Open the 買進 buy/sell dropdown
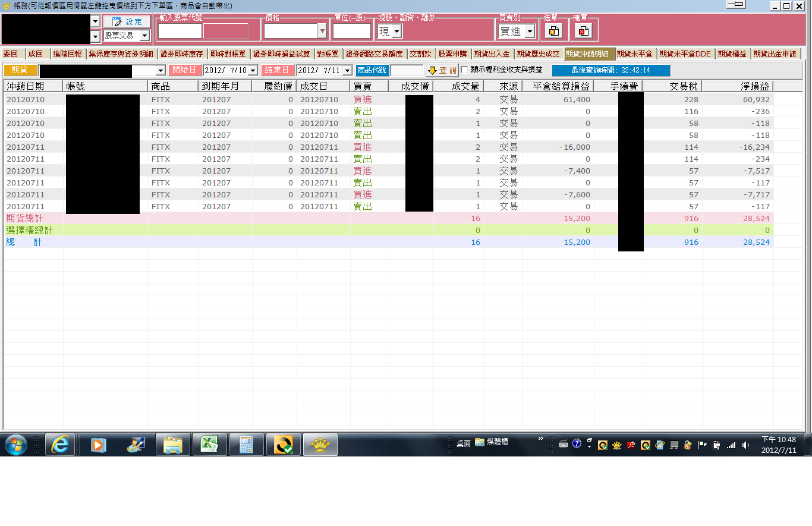812x526 pixels. point(530,32)
